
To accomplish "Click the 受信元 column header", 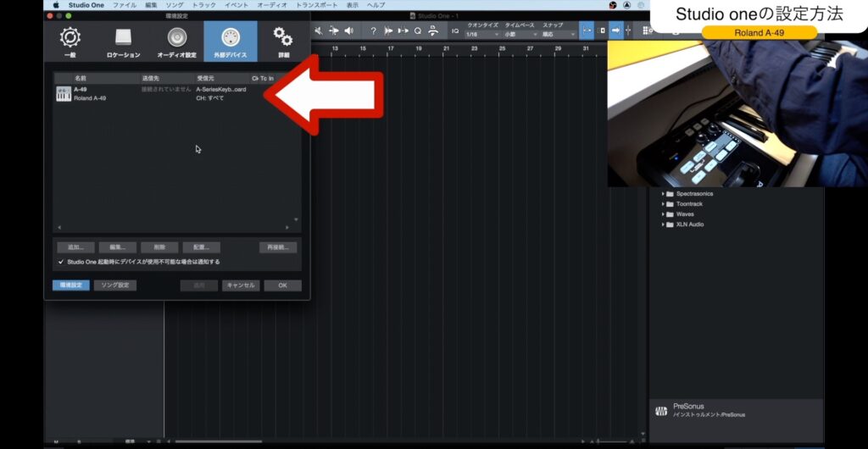I will (x=205, y=79).
